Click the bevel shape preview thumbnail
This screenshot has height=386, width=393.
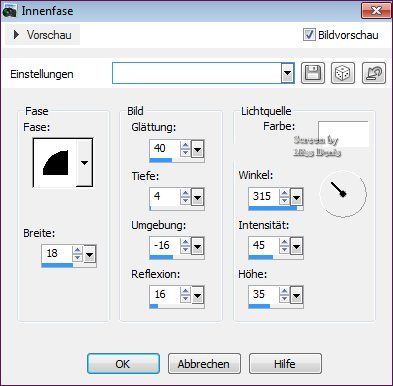point(55,163)
